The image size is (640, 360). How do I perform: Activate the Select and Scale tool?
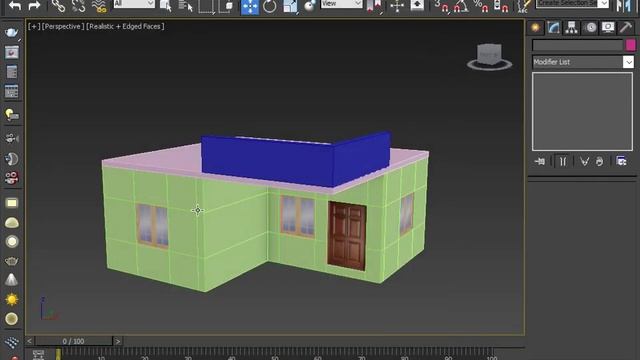click(290, 6)
